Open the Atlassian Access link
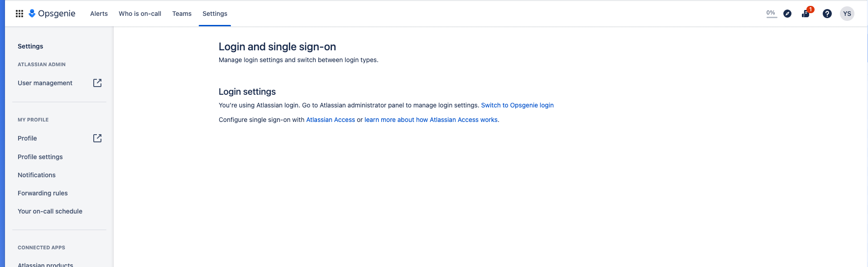Image resolution: width=868 pixels, height=267 pixels. pos(331,120)
